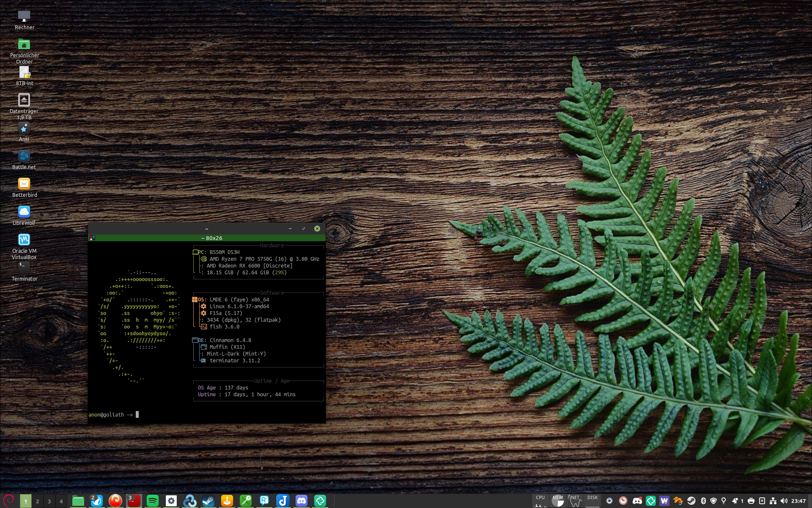Switch to workspace 2
Viewport: 812px width, 508px height.
point(38,501)
